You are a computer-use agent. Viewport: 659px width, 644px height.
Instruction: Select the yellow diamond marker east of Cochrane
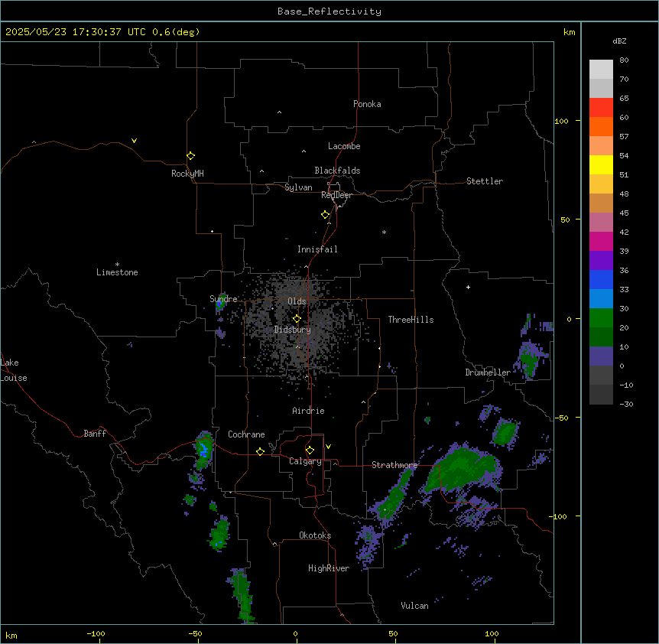coord(260,451)
